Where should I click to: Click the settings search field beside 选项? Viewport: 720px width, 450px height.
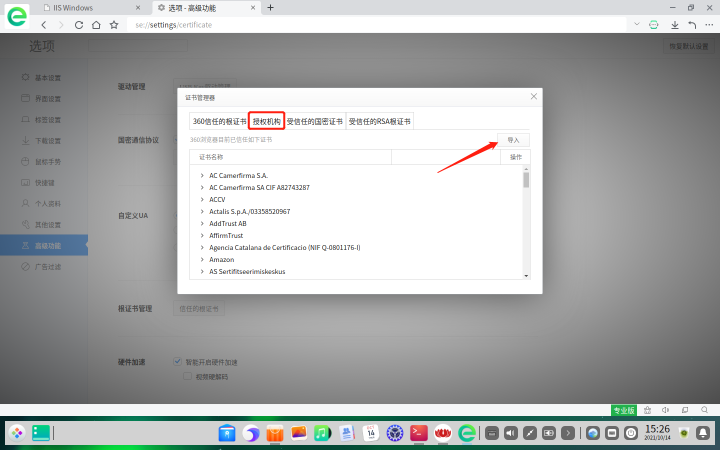tap(138, 45)
